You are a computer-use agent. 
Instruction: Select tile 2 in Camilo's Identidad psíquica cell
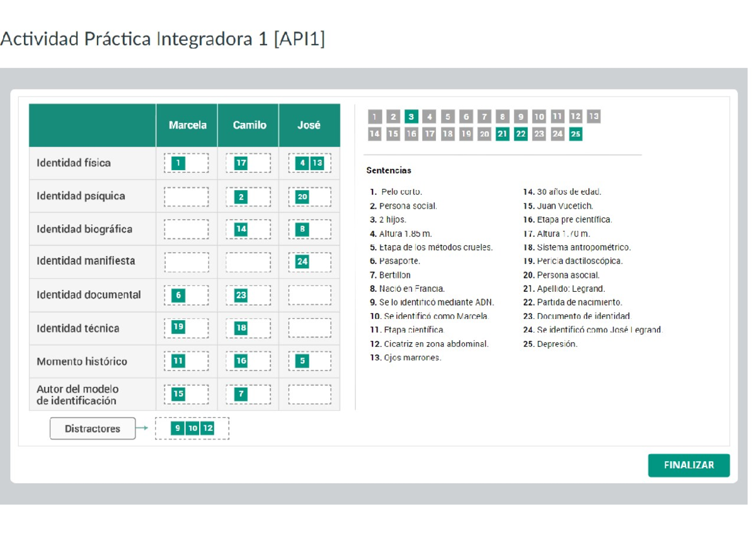point(241,197)
